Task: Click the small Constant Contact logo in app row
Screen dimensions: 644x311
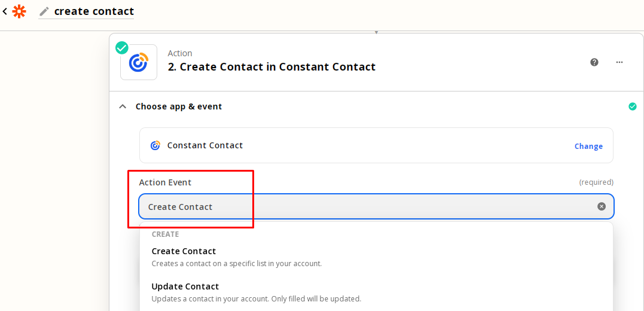Action: pos(155,145)
